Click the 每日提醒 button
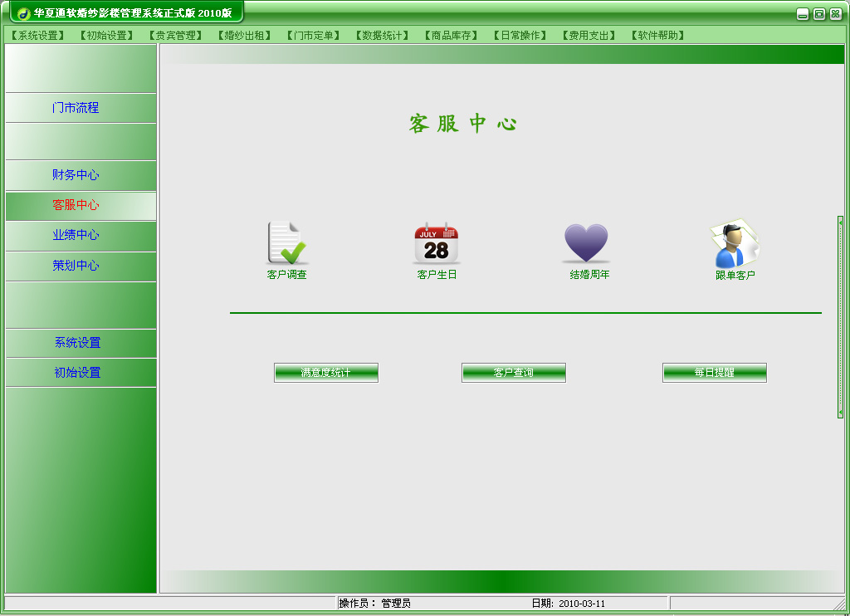Viewport: 850px width, 616px height. [x=715, y=373]
